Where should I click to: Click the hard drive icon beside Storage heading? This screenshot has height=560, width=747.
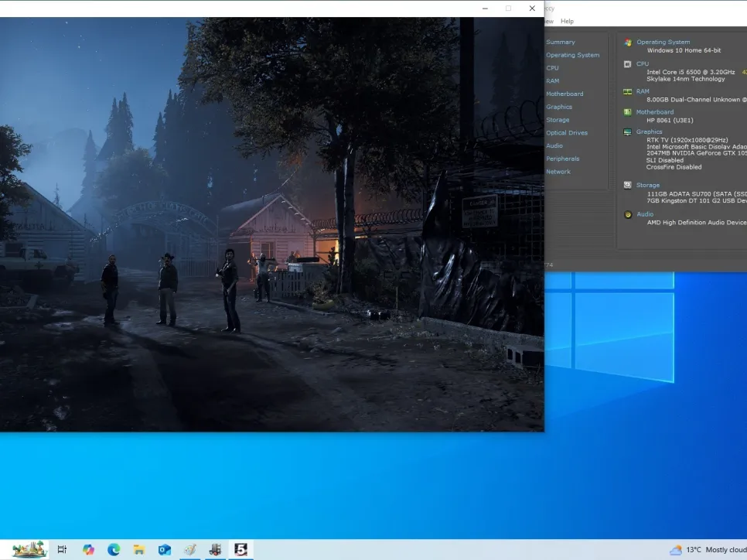click(x=628, y=185)
